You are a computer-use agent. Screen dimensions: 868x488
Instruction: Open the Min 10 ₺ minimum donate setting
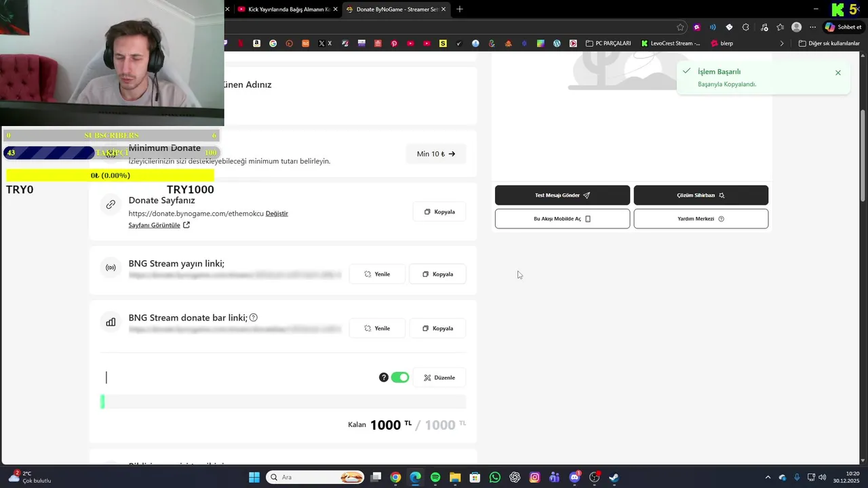[x=436, y=154]
